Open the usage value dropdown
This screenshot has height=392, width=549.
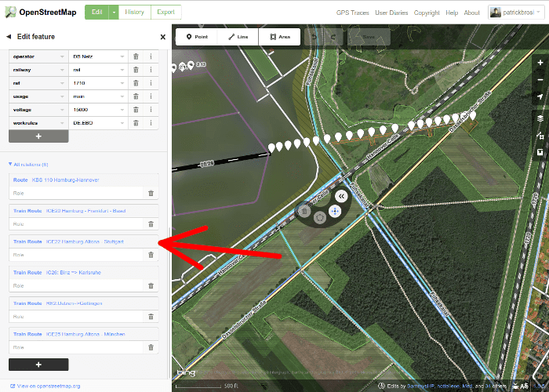[x=122, y=96]
